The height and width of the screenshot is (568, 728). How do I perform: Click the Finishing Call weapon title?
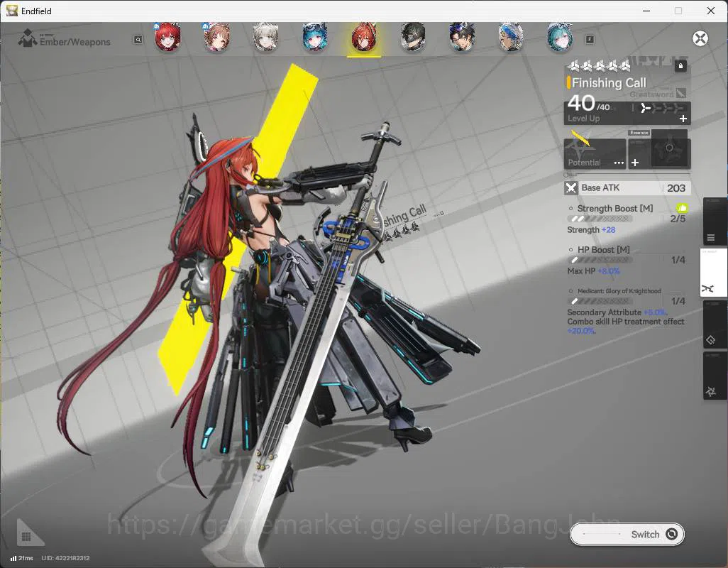click(609, 83)
